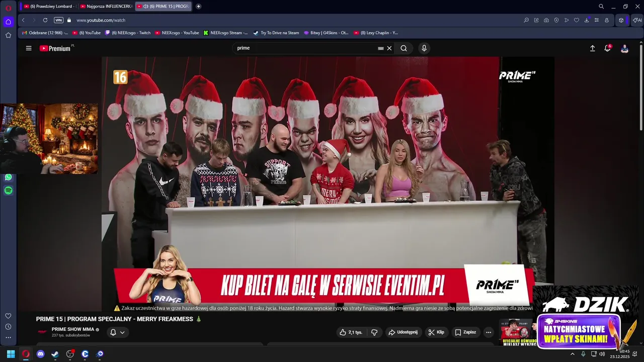The width and height of the screenshot is (644, 362).
Task: Clear the YouTube search text
Action: tap(389, 48)
